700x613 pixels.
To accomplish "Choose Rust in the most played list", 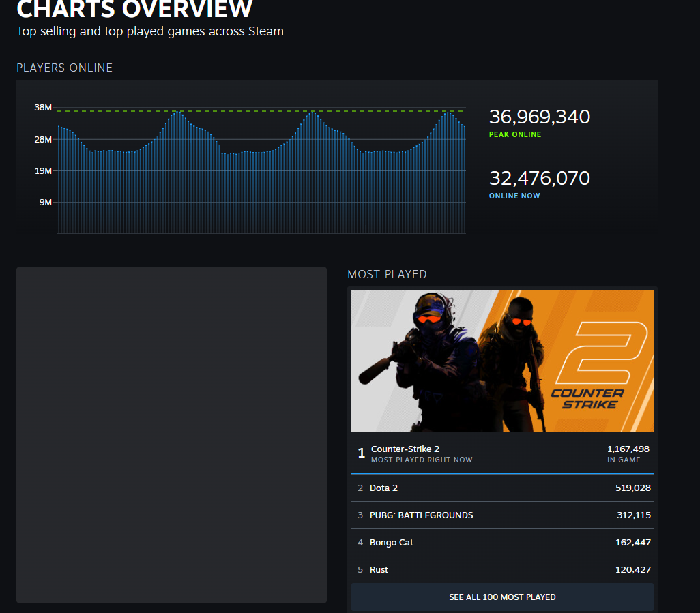I will (x=379, y=569).
